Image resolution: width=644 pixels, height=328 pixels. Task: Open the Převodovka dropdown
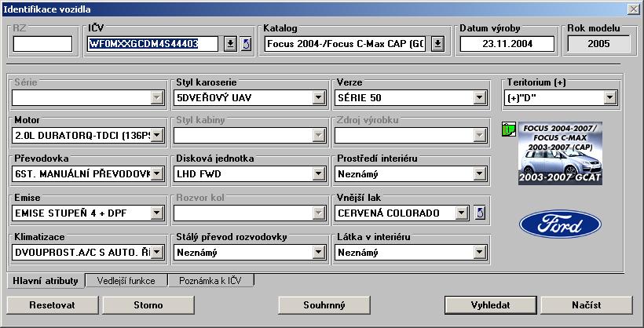click(x=156, y=174)
